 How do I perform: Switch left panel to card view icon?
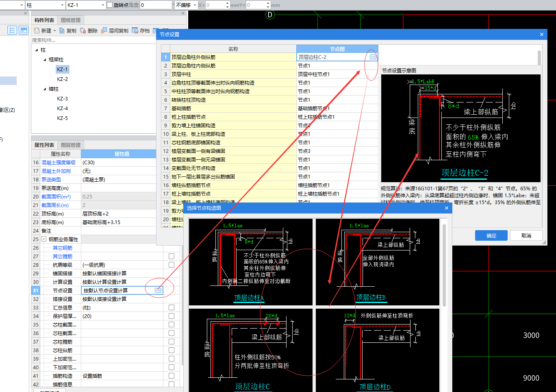[x=24, y=30]
